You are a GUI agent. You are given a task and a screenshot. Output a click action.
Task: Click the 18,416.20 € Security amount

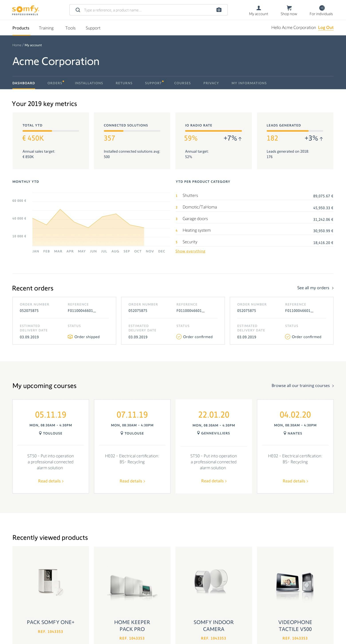[323, 243]
